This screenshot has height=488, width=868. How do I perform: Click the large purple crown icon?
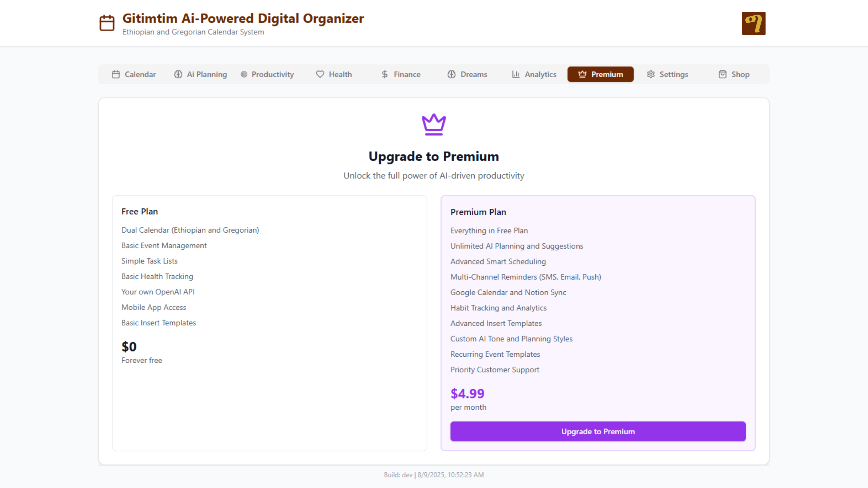[434, 125]
